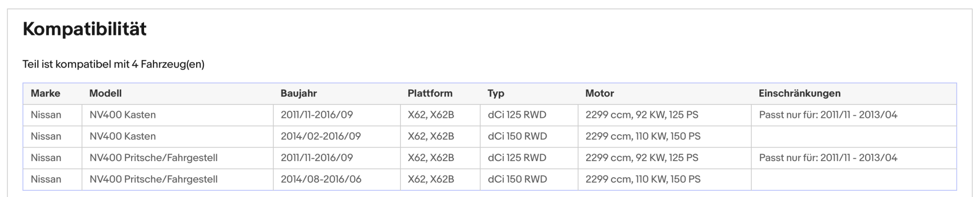The width and height of the screenshot is (980, 197).
Task: Click last row NV400 Pritsche/Fahrgestell cell
Action: (x=178, y=179)
